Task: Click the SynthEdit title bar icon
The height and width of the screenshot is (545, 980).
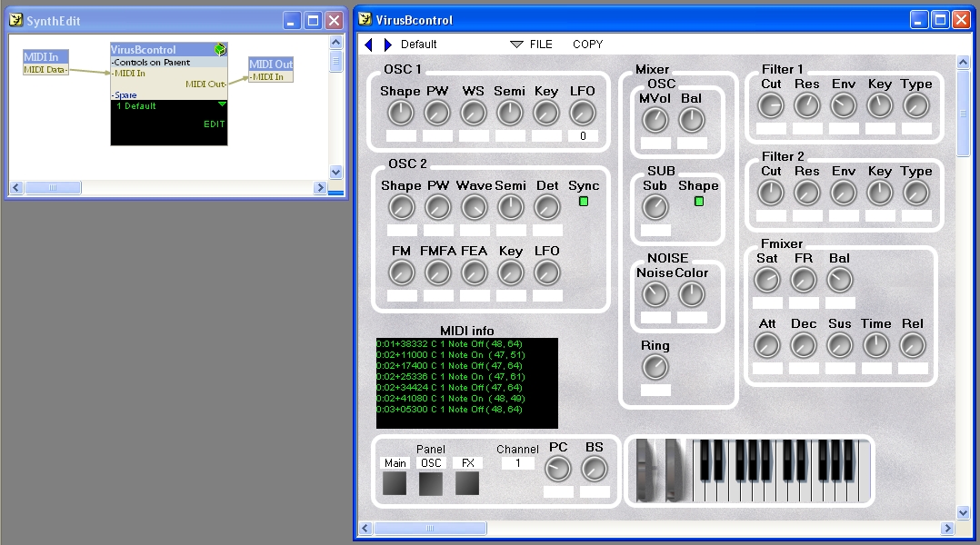Action: click(16, 21)
